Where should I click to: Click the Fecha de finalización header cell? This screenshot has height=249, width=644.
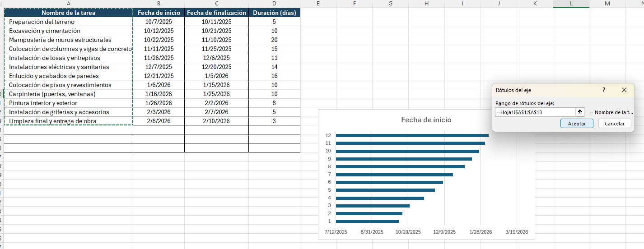pyautogui.click(x=216, y=13)
